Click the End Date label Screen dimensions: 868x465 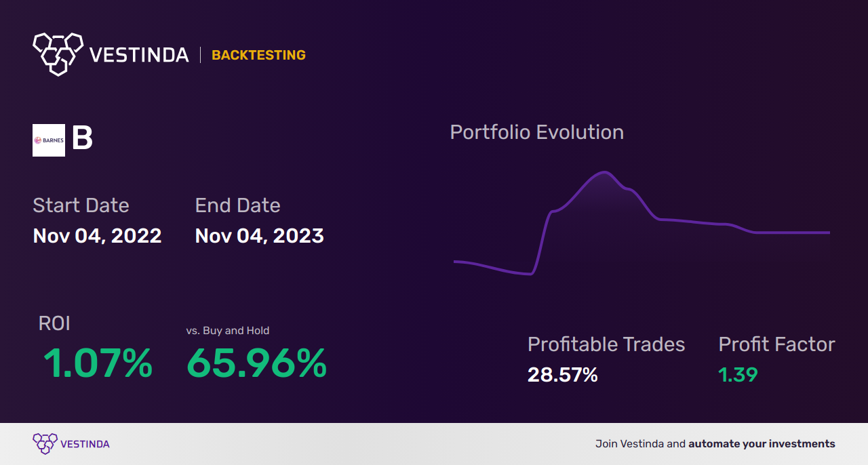(x=237, y=205)
